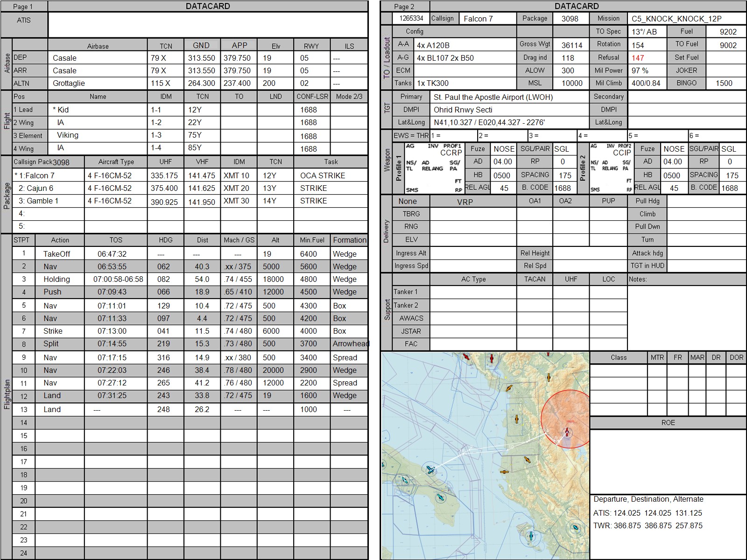Image resolution: width=747 pixels, height=560 pixels.
Task: Click the CCRP mode in Profile 1
Action: 451,153
